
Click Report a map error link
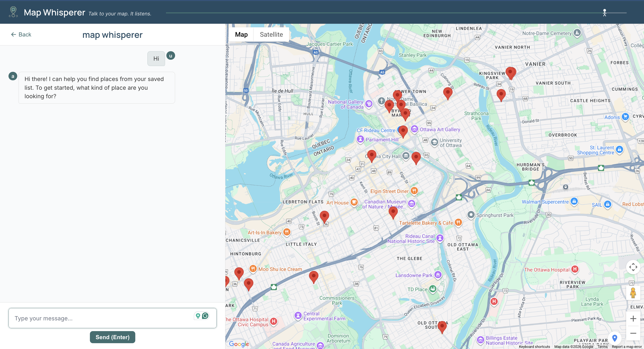click(627, 347)
